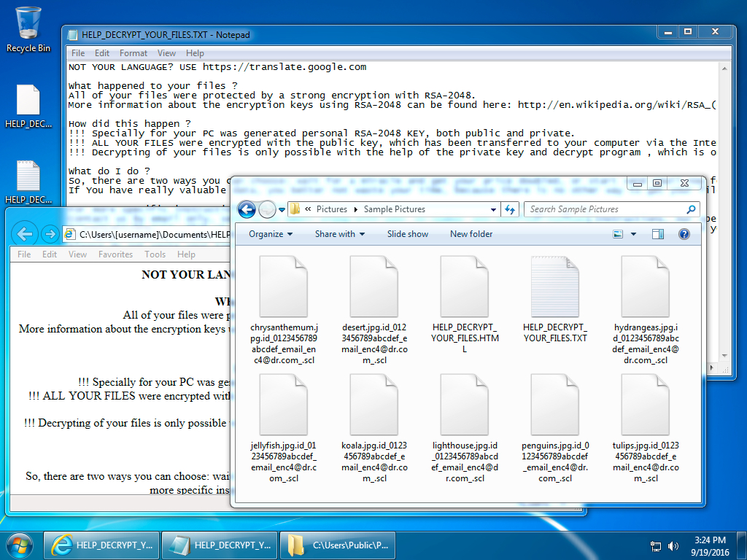
Task: Open the Organize dropdown menu
Action: 271,234
